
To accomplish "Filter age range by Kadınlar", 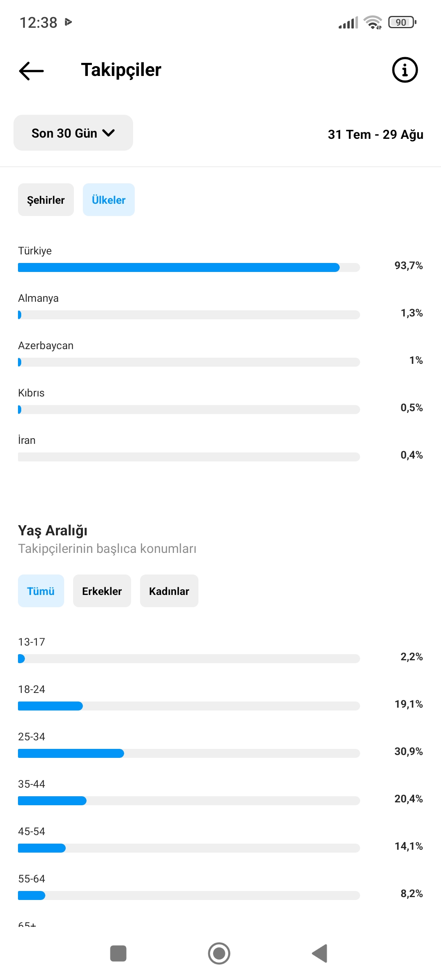I will click(169, 591).
